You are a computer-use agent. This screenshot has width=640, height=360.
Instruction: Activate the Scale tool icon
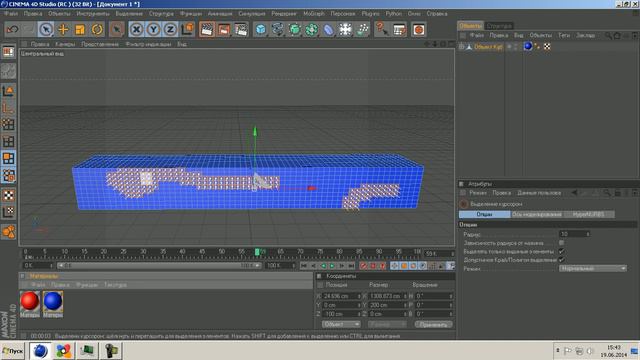tap(80, 29)
